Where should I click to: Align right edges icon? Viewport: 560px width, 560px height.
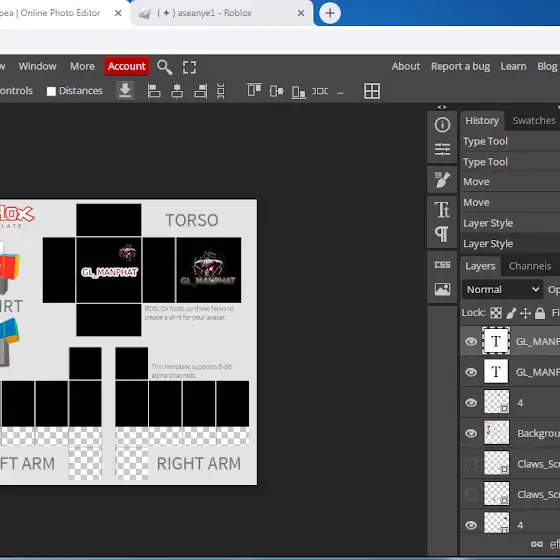click(201, 91)
